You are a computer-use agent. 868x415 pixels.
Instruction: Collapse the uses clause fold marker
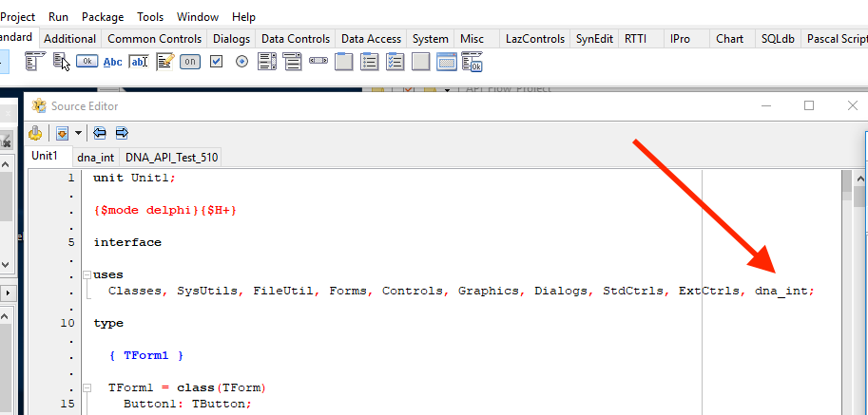[x=87, y=274]
